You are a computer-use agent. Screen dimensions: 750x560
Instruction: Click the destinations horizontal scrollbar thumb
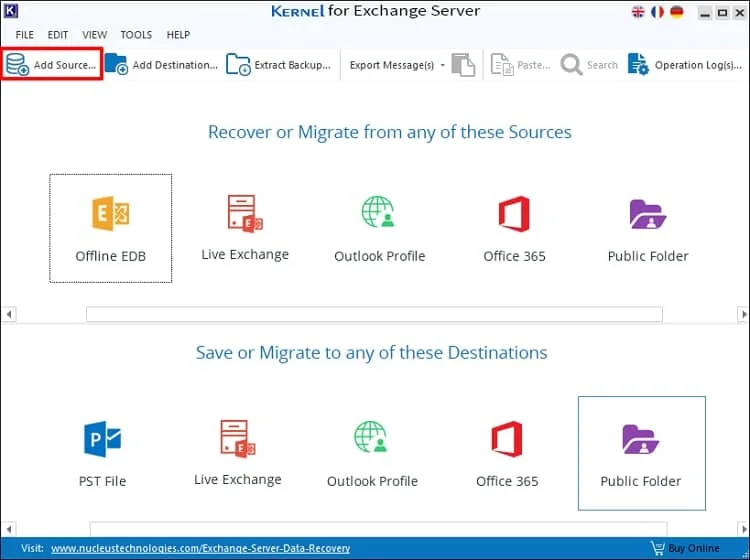coord(378,529)
